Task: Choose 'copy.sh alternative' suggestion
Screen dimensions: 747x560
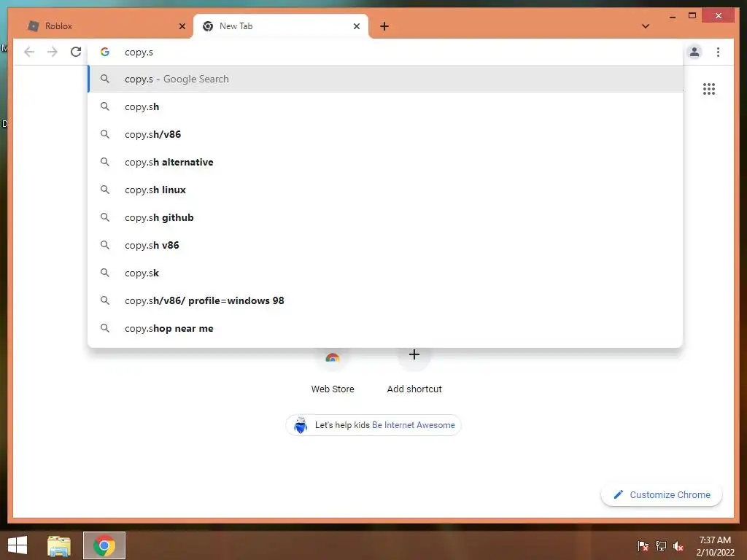Action: click(x=385, y=162)
